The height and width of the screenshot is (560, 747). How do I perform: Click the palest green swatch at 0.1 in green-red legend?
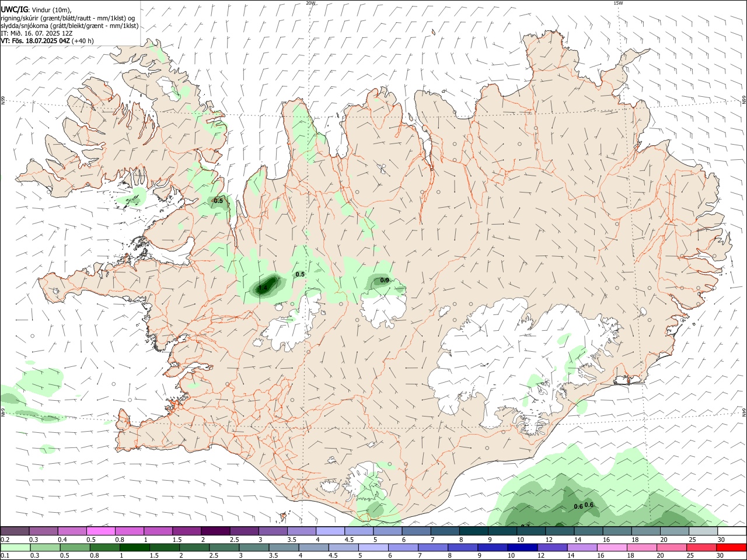tap(15, 547)
